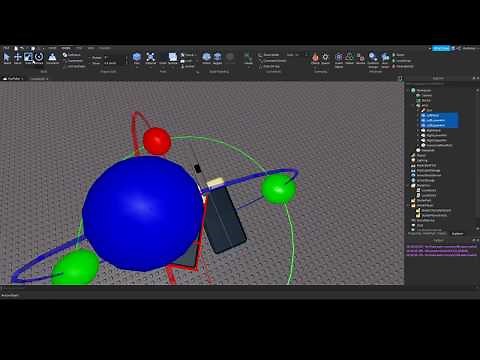Activate the Move tool

tap(17, 58)
